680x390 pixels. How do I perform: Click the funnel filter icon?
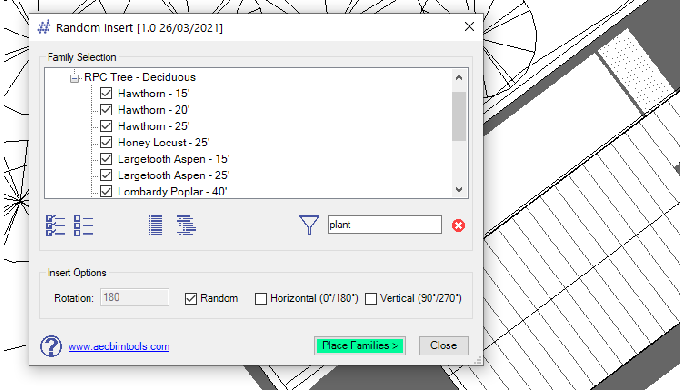(x=309, y=225)
